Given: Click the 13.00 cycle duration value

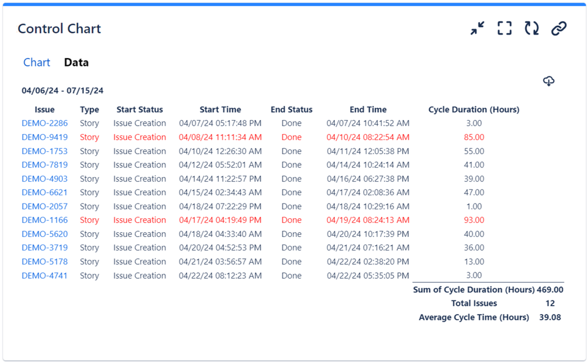Looking at the screenshot, I should click(474, 262).
